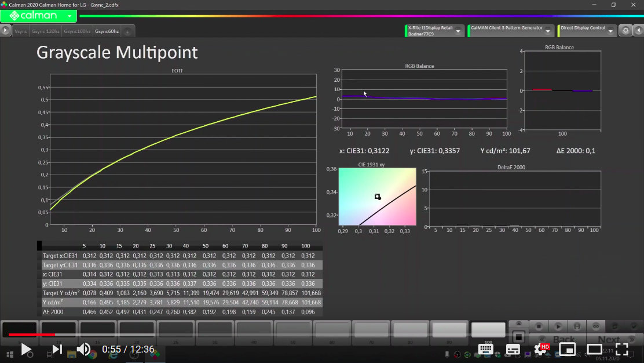Add a new workflow tab
The width and height of the screenshot is (644, 363).
coord(127,31)
